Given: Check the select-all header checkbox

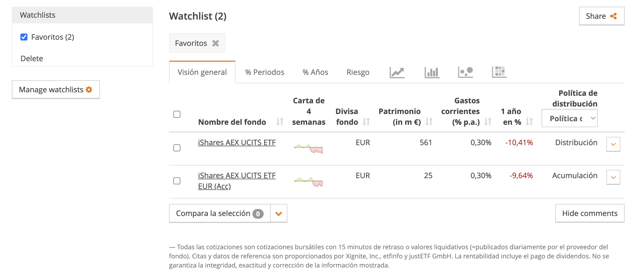Looking at the screenshot, I should point(177,115).
